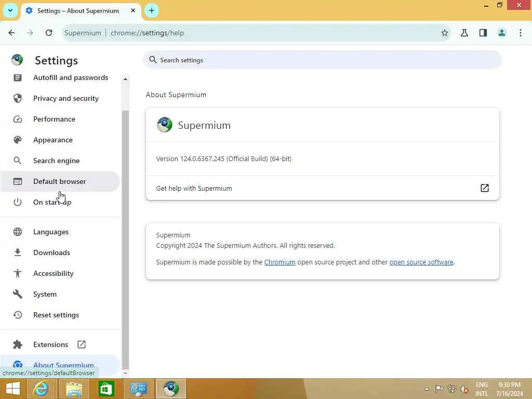Open the open source software link
The height and width of the screenshot is (399, 532).
tap(421, 262)
